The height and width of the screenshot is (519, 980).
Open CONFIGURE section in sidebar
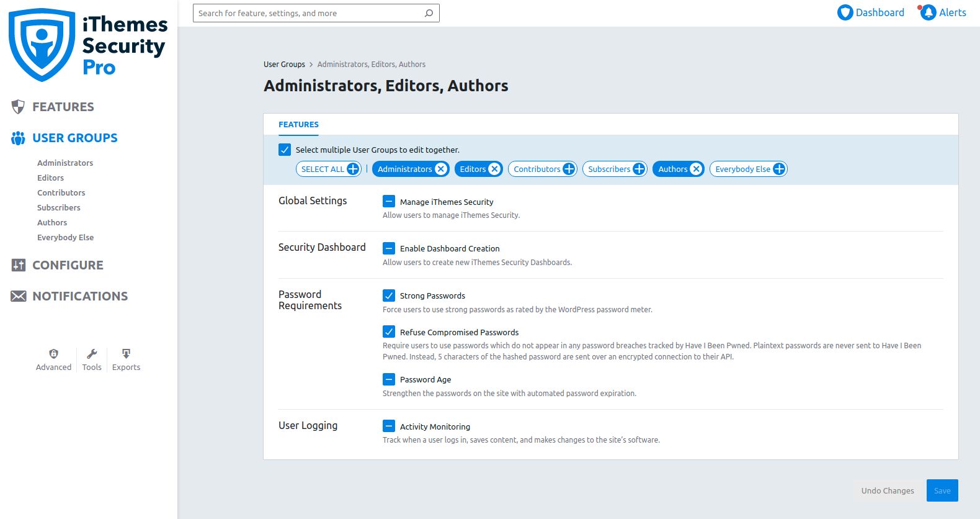68,265
